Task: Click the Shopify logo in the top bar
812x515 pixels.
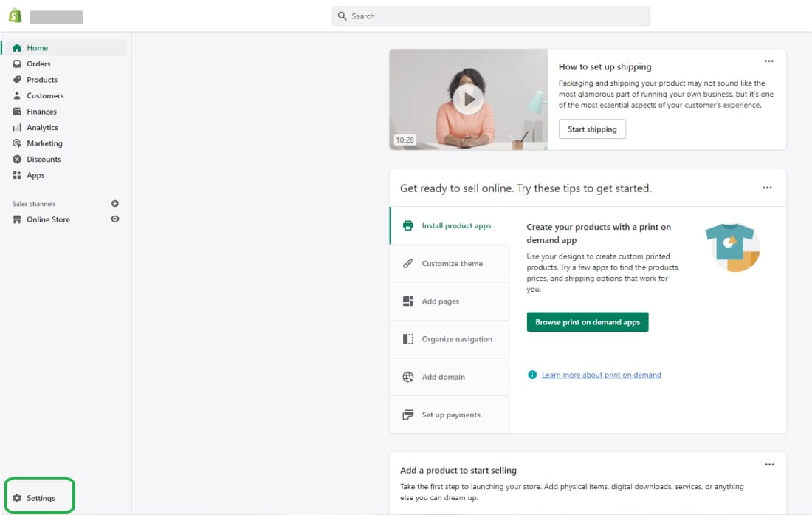Action: click(x=13, y=14)
